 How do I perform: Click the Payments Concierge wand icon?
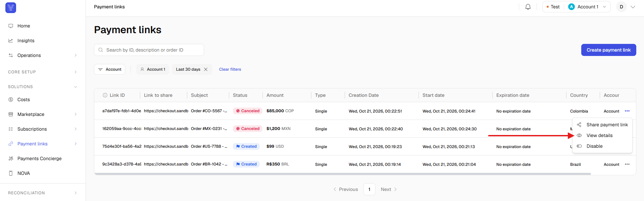[x=11, y=158]
